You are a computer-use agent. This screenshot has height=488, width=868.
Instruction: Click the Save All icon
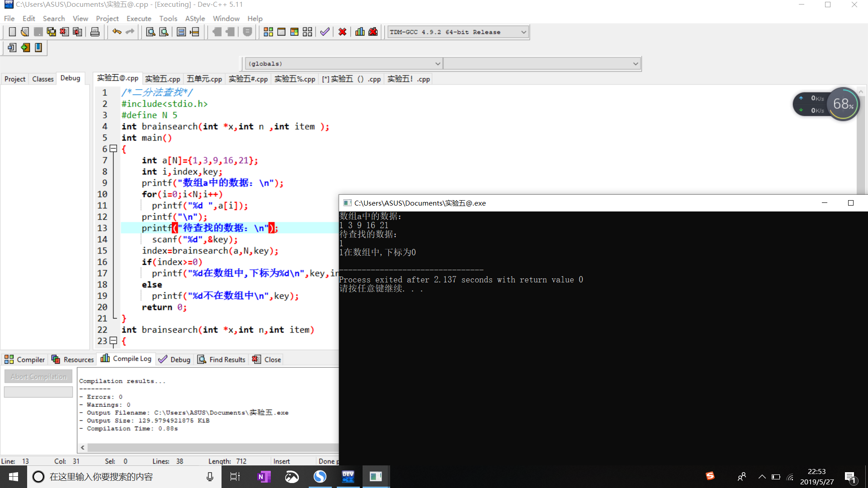(51, 32)
